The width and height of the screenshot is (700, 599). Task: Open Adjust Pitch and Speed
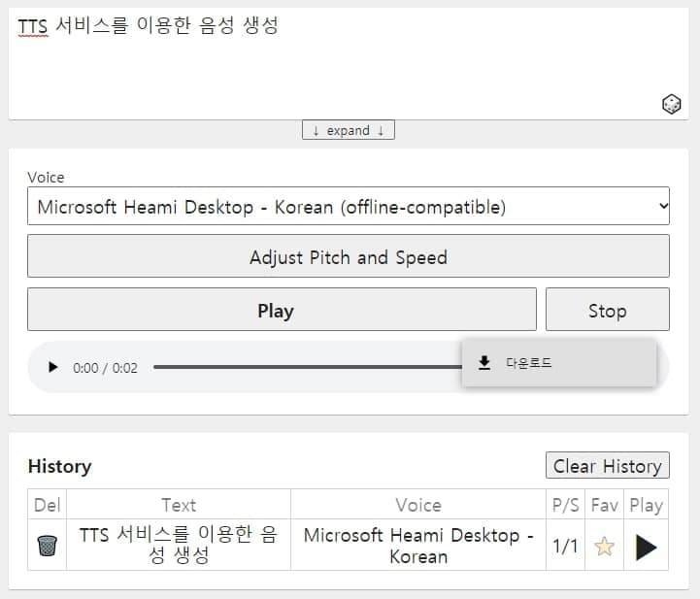click(349, 256)
